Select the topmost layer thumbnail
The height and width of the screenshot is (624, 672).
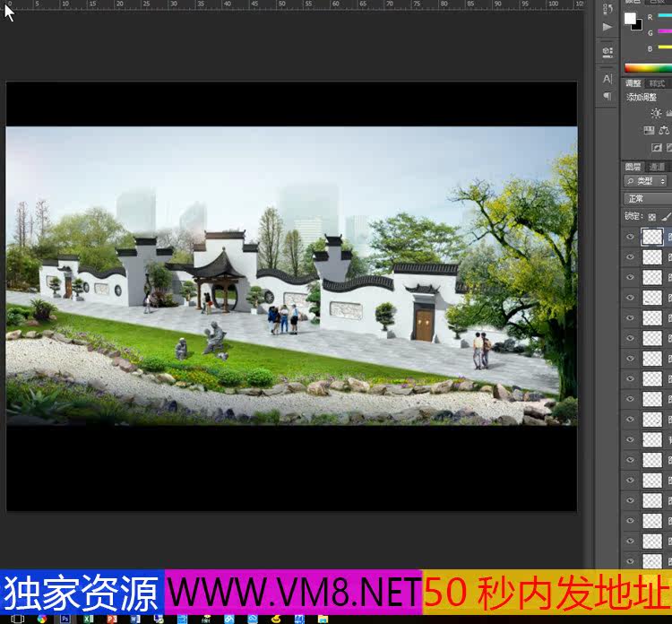point(652,237)
